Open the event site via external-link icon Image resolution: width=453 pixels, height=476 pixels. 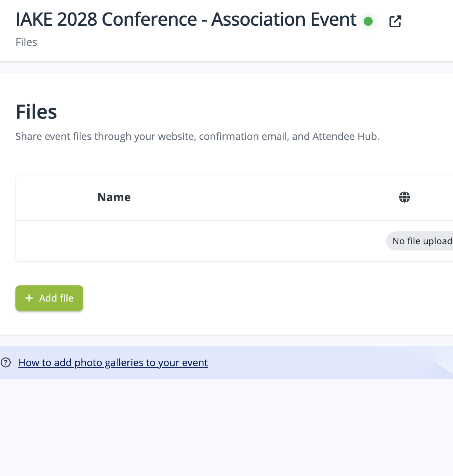395,21
